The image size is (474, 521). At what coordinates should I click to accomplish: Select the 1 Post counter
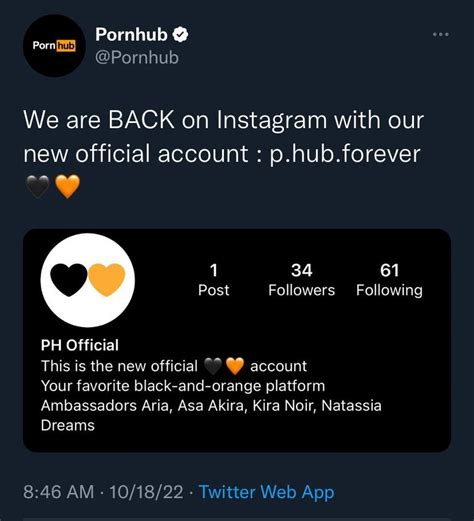tap(214, 280)
